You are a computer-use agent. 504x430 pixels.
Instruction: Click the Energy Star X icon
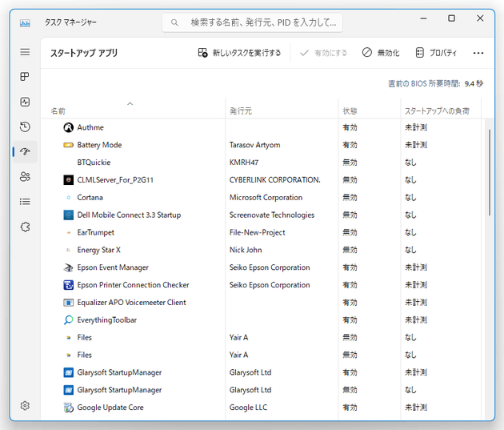click(69, 250)
